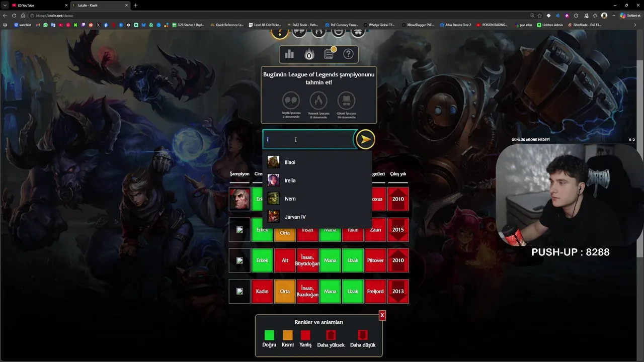The height and width of the screenshot is (362, 644).
Task: Go back with browser back arrow
Action: [5, 16]
